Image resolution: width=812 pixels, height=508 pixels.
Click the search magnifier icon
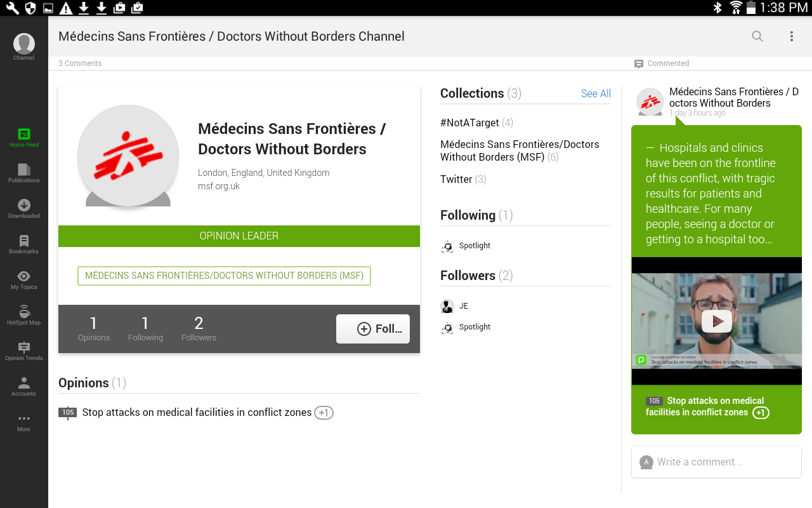coord(757,36)
